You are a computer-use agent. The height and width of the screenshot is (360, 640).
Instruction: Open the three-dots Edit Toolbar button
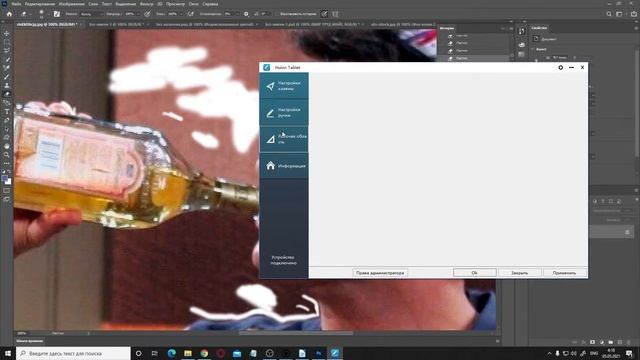pyautogui.click(x=7, y=163)
